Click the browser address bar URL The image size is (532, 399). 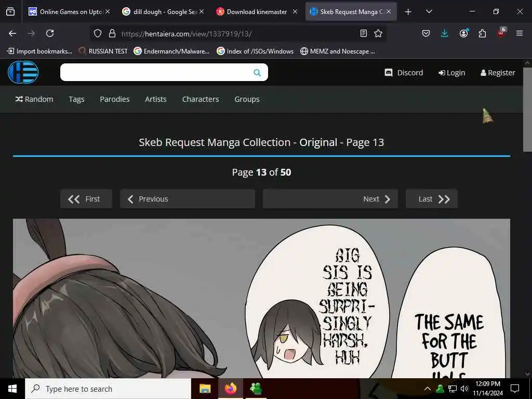[187, 34]
